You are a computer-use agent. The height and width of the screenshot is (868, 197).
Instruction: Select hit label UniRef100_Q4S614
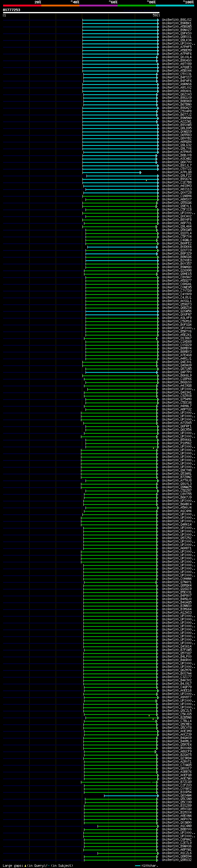(x=177, y=646)
